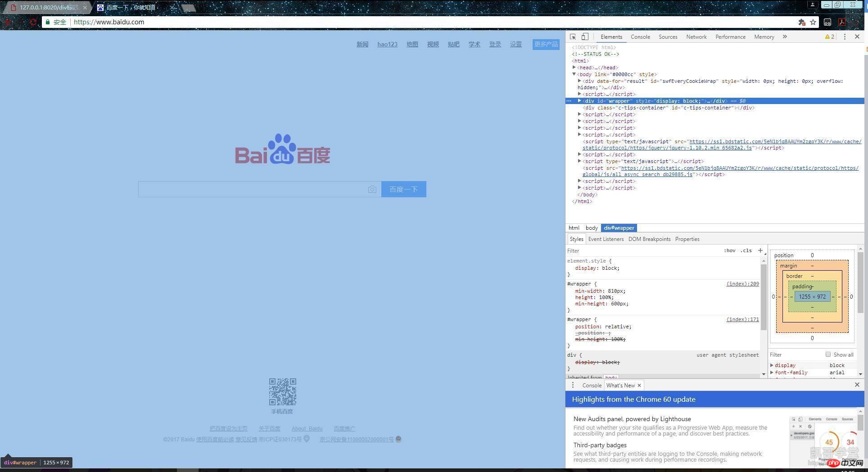This screenshot has height=472, width=868.
Task: Open the all_async_search script source link
Action: tap(720, 171)
